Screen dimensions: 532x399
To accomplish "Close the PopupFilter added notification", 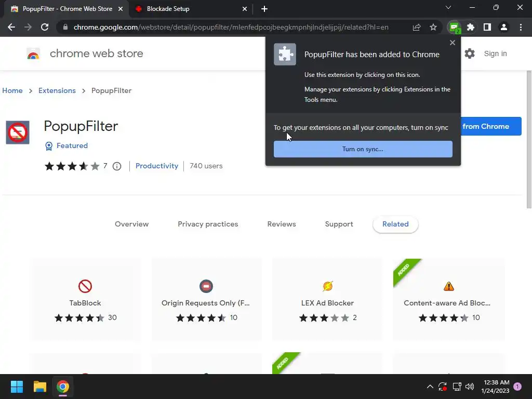I will click(453, 43).
